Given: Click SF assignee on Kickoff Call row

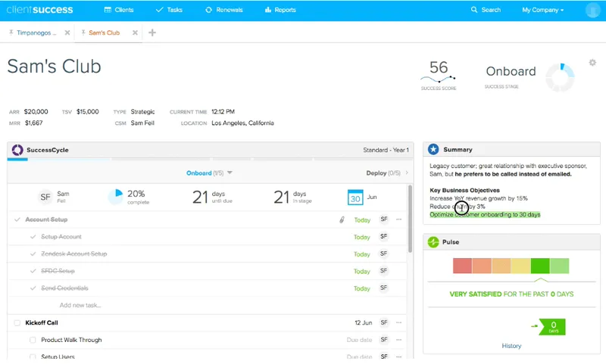Looking at the screenshot, I should 383,322.
